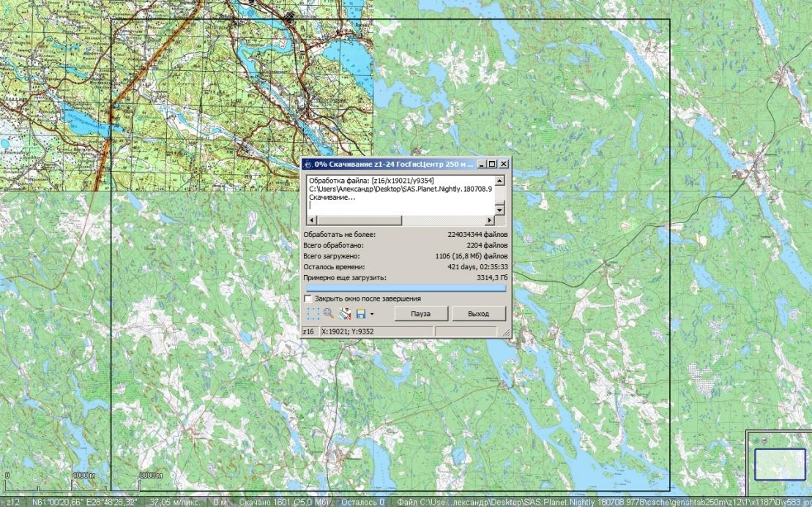
Task: Minimize the download dialog window
Action: pos(481,165)
